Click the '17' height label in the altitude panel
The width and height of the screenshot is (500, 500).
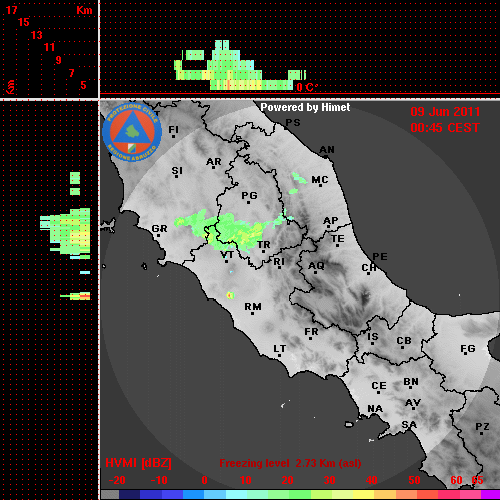[11, 10]
